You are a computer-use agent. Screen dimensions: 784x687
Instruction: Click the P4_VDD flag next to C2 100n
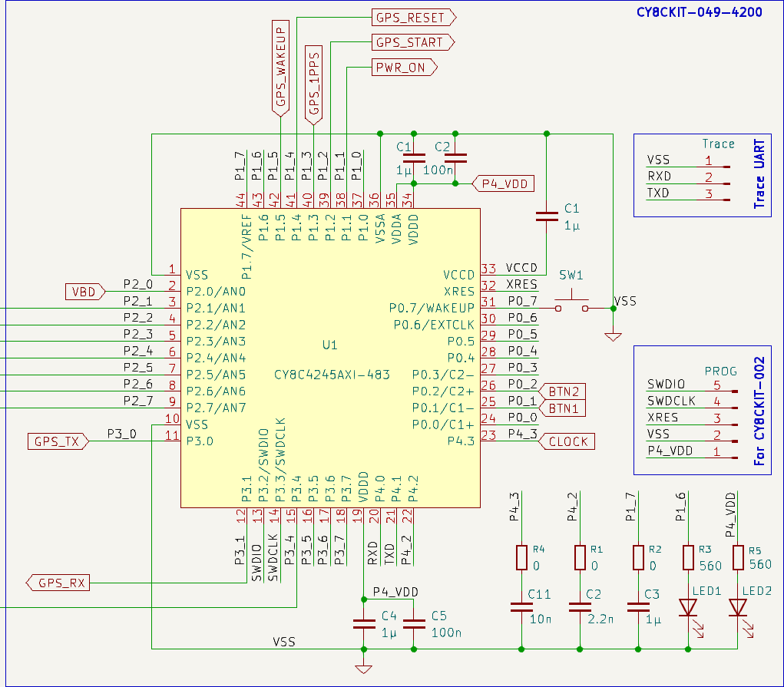point(503,184)
